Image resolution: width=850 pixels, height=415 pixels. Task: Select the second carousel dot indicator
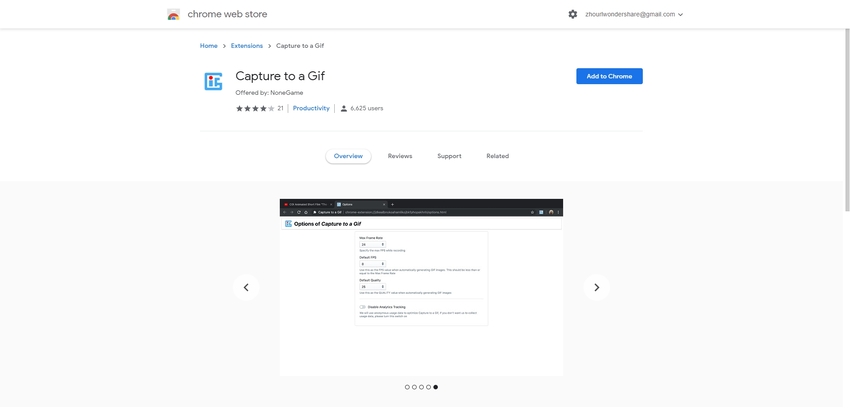click(414, 387)
